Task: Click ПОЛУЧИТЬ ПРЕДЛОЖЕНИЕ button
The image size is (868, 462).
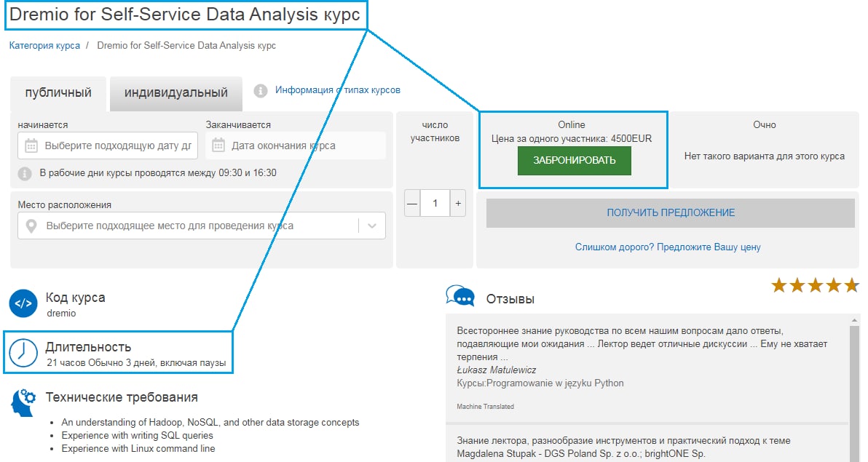Action: pos(671,213)
